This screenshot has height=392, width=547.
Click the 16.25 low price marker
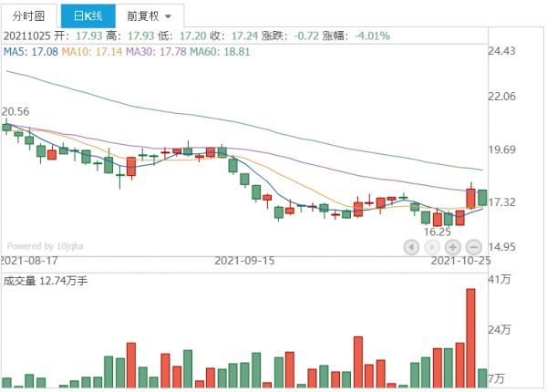438,232
